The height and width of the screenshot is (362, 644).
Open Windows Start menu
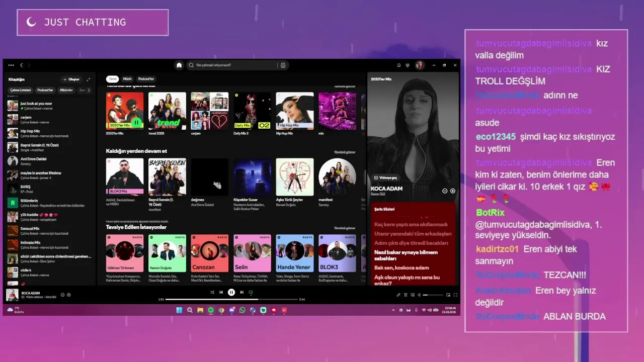click(179, 310)
